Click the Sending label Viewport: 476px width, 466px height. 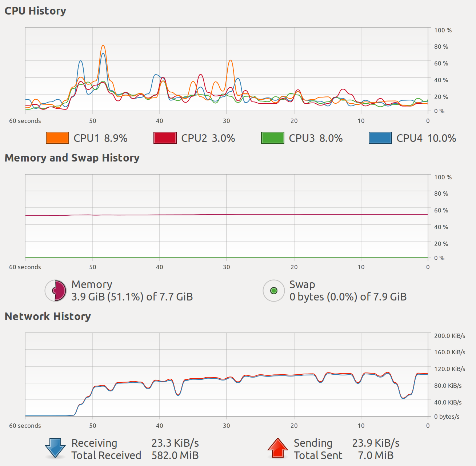pos(313,443)
